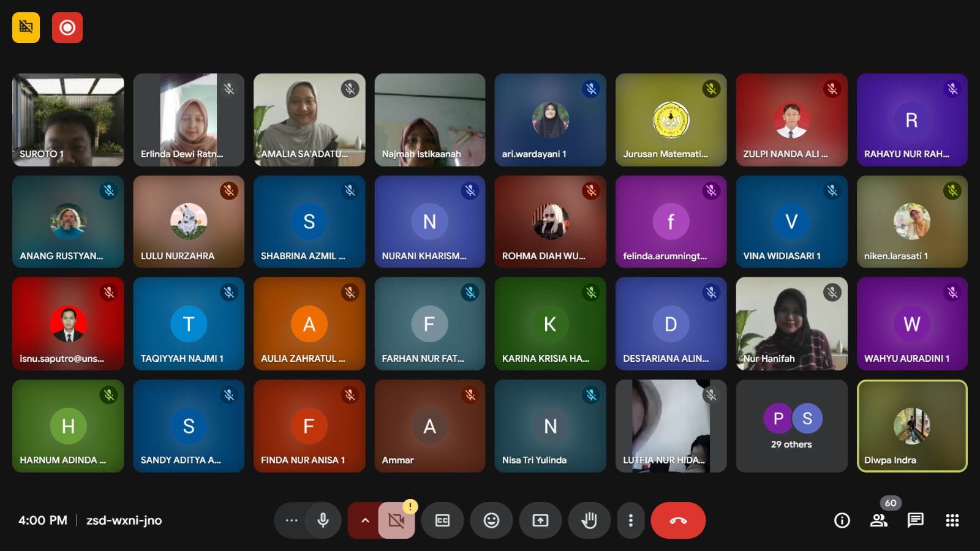Open the 29 others participants tile
980x551 pixels.
[x=791, y=426]
